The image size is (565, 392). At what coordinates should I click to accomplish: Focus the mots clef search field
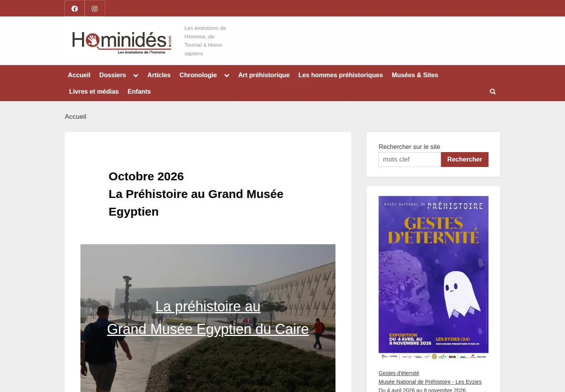pos(410,160)
